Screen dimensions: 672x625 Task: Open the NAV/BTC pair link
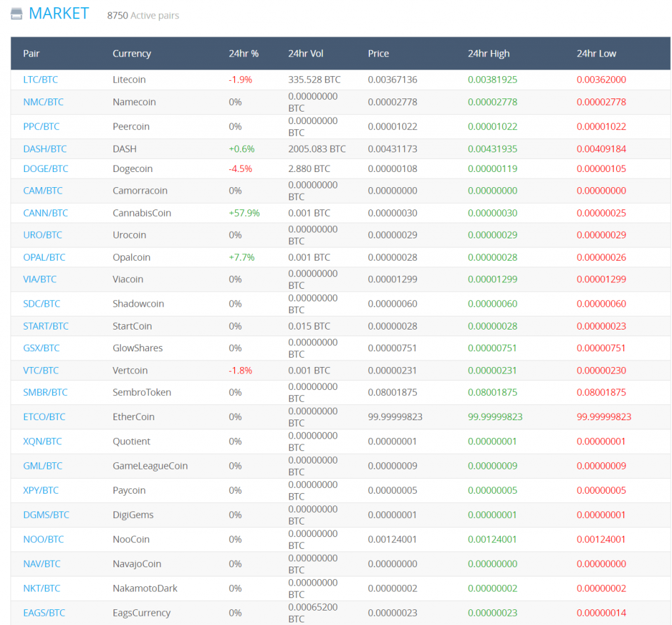click(41, 564)
